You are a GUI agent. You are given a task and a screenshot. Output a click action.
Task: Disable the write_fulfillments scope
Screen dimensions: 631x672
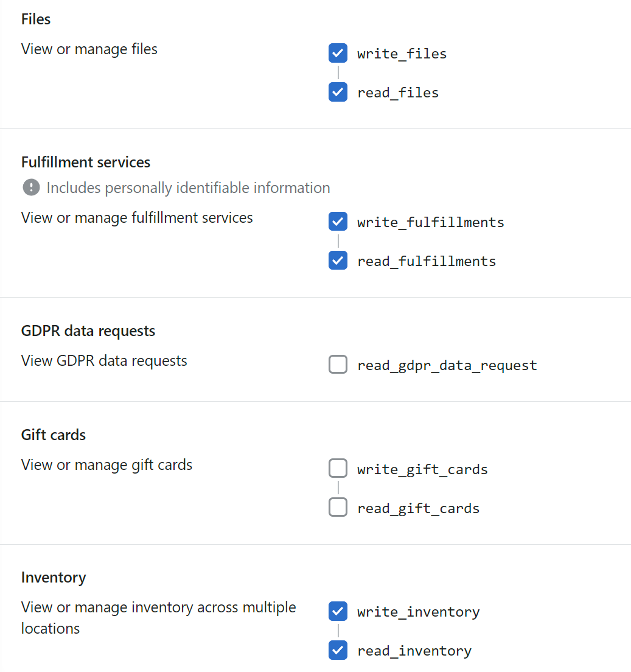click(338, 222)
